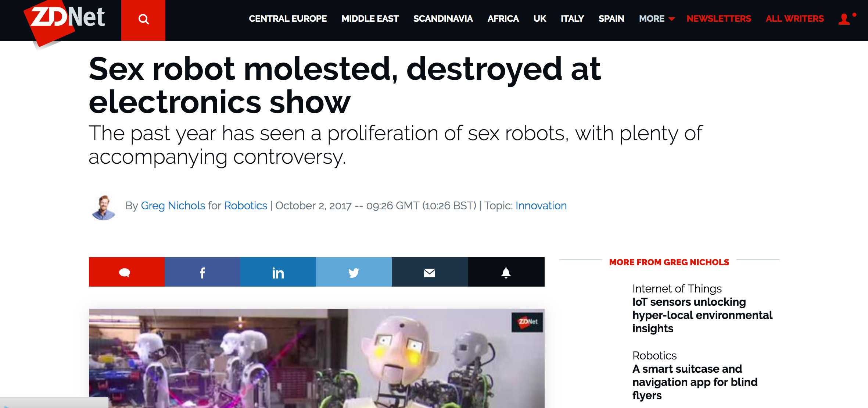The width and height of the screenshot is (868, 408).
Task: Open the IoT sensors unlocking article
Action: (x=702, y=315)
